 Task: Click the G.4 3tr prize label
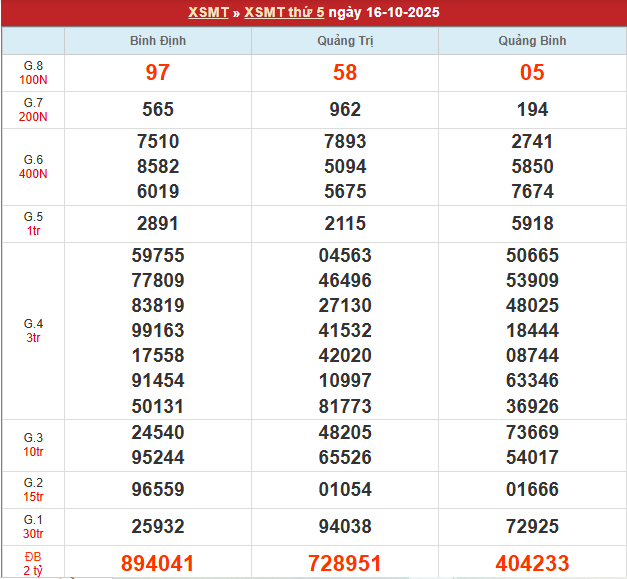33,331
